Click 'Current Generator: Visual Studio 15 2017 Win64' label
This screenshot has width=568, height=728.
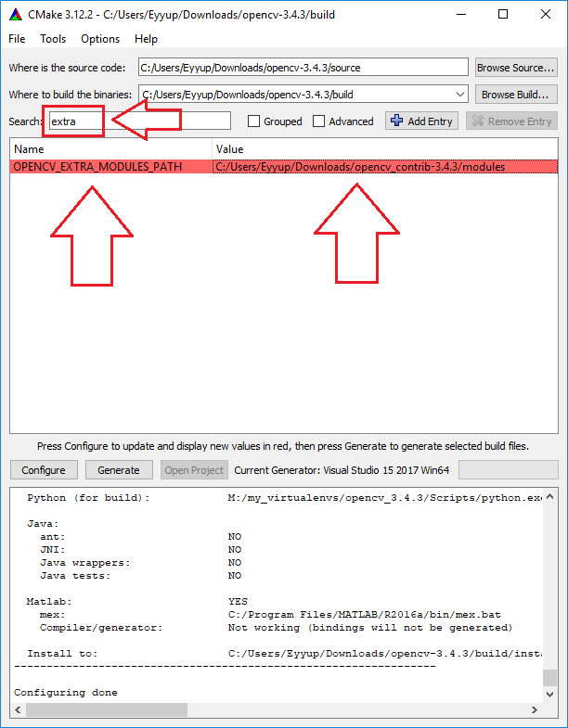pyautogui.click(x=342, y=470)
